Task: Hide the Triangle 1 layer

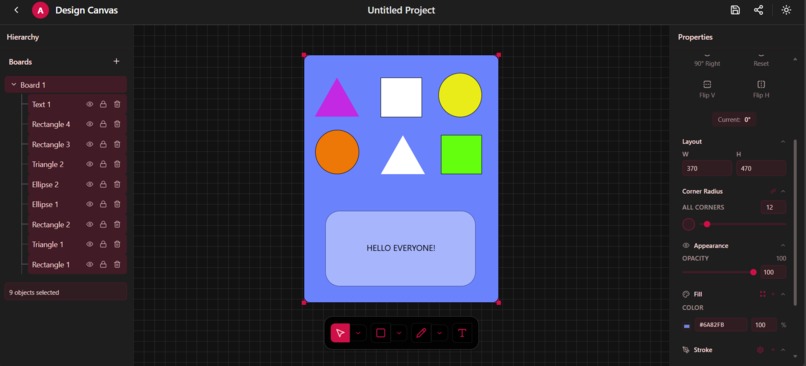Action: (x=89, y=245)
